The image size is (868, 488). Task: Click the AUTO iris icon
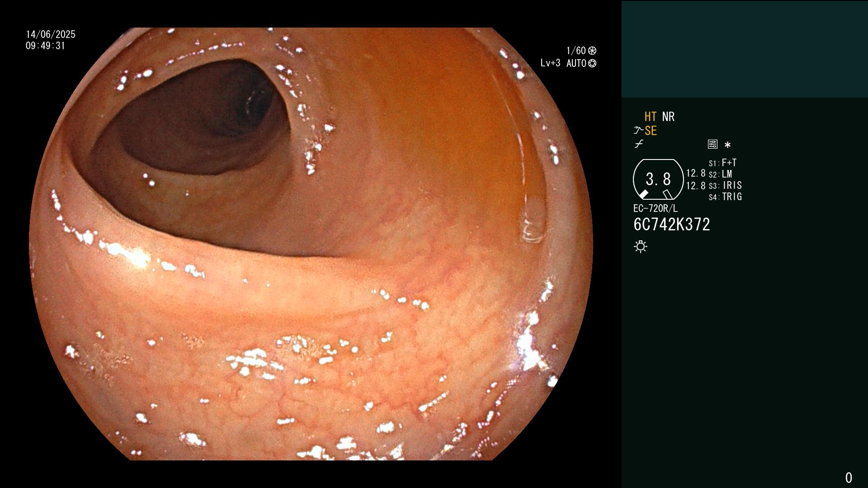[592, 63]
